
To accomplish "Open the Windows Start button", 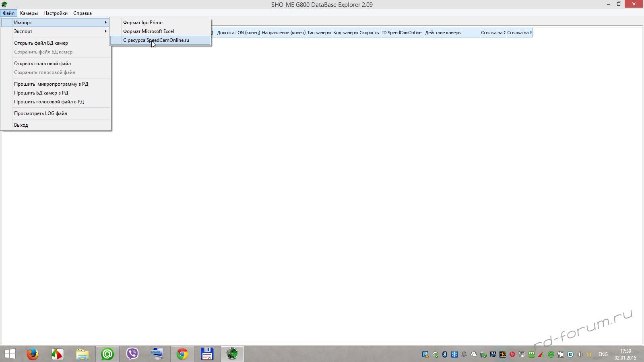I will coord(10,354).
